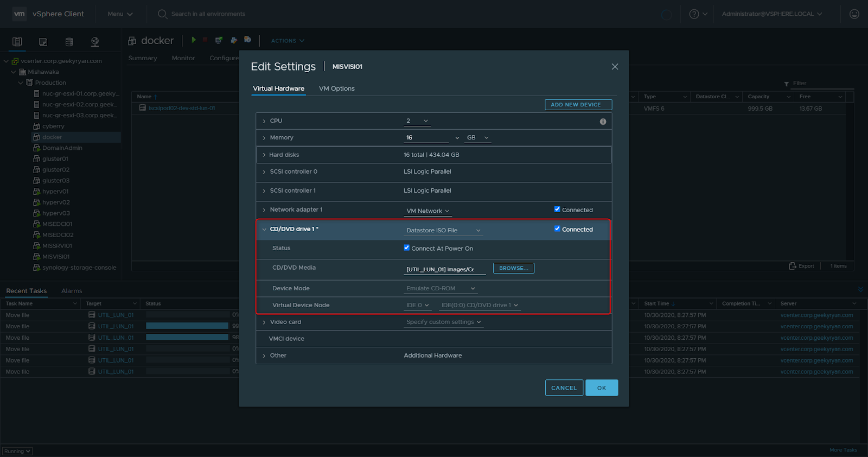The image size is (868, 457).
Task: Select the Recent Tasks tab
Action: (x=26, y=291)
